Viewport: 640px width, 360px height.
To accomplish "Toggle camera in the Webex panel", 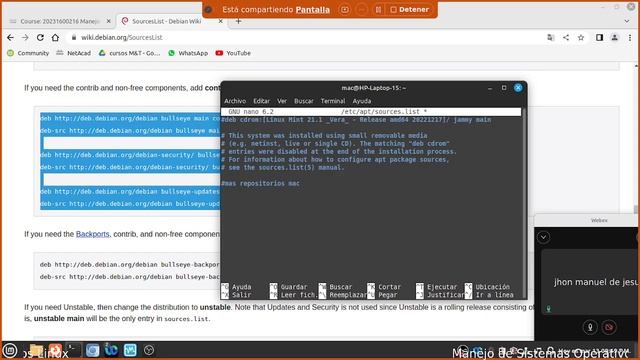I will pyautogui.click(x=609, y=327).
